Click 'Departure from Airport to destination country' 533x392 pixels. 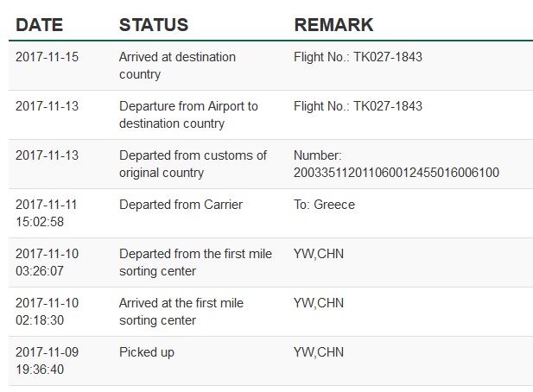(188, 115)
